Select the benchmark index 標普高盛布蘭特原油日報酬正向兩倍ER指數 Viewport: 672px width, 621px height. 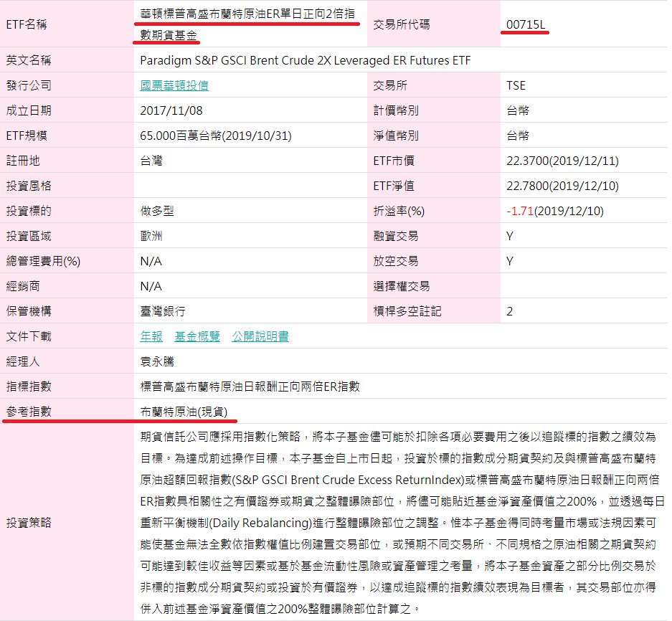point(250,387)
